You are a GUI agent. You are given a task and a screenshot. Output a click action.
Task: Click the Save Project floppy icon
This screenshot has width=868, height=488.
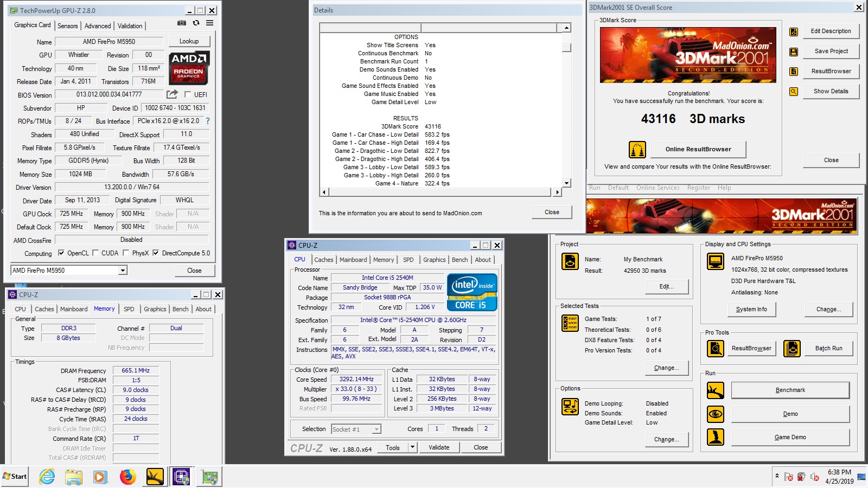pos(794,52)
